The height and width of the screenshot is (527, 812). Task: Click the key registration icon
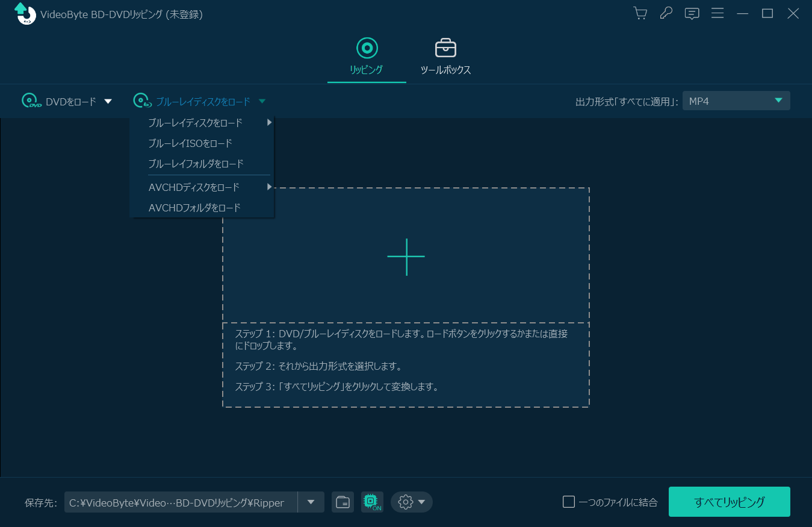click(666, 13)
